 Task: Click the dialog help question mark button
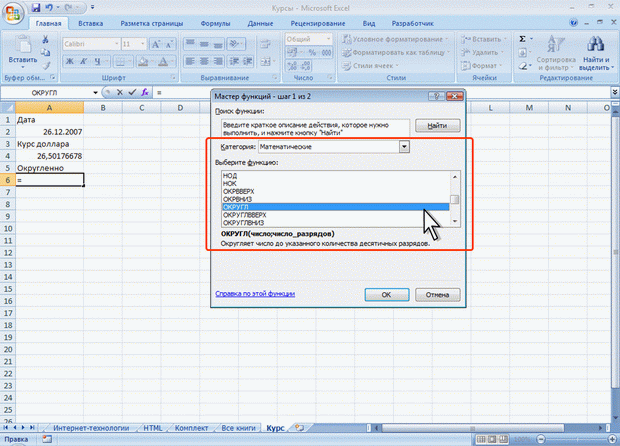tap(436, 97)
